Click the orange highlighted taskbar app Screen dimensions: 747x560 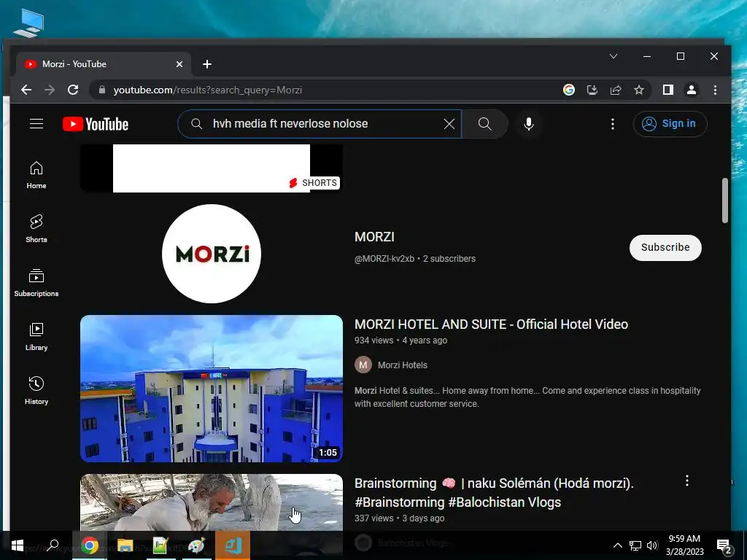pos(233,545)
